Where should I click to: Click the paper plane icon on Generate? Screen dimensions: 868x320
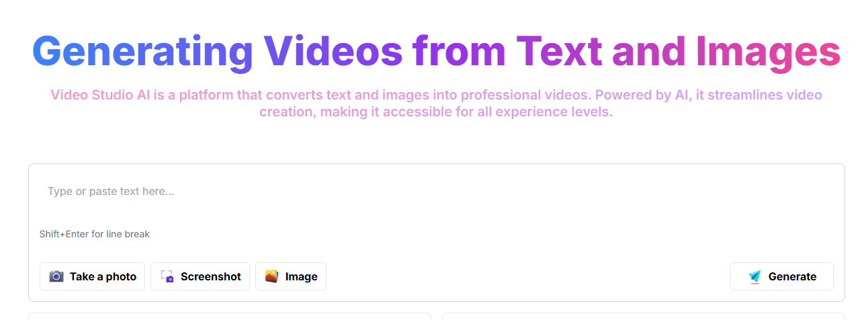tap(755, 276)
